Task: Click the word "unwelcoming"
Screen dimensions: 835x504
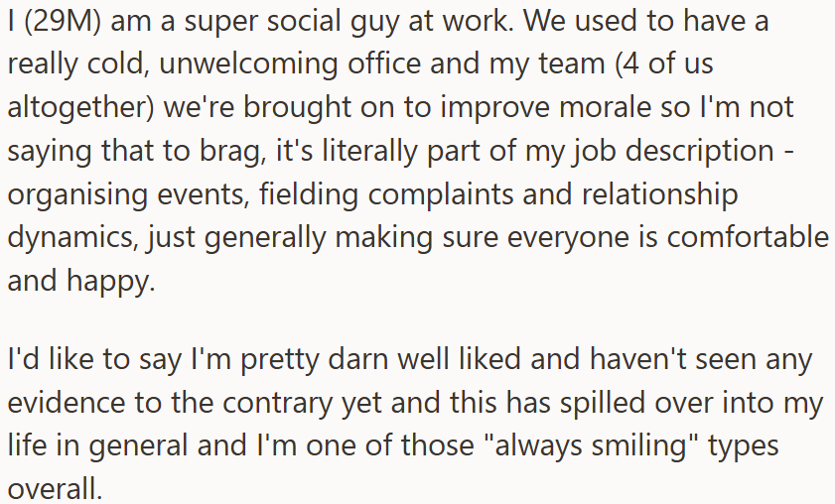Action: (248, 63)
